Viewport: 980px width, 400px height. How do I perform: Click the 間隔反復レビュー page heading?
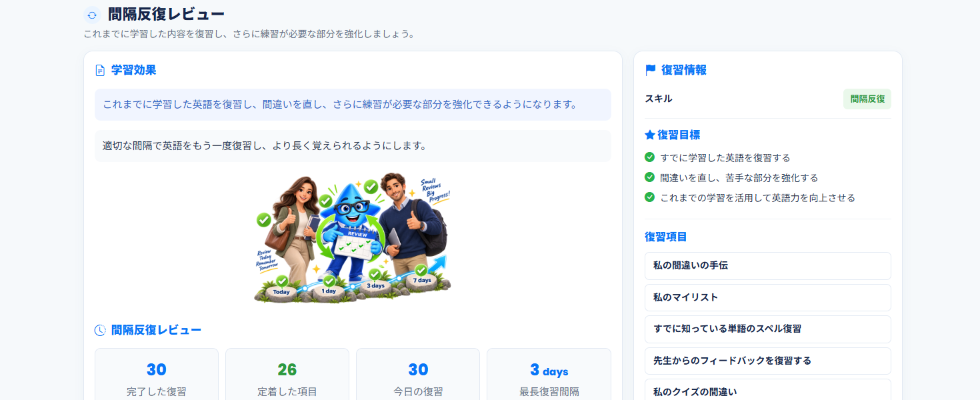166,15
